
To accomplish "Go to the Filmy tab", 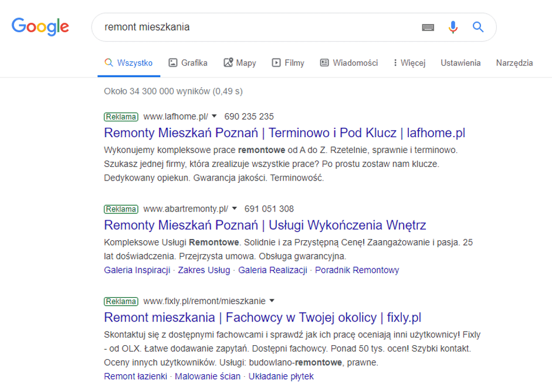I will click(288, 63).
